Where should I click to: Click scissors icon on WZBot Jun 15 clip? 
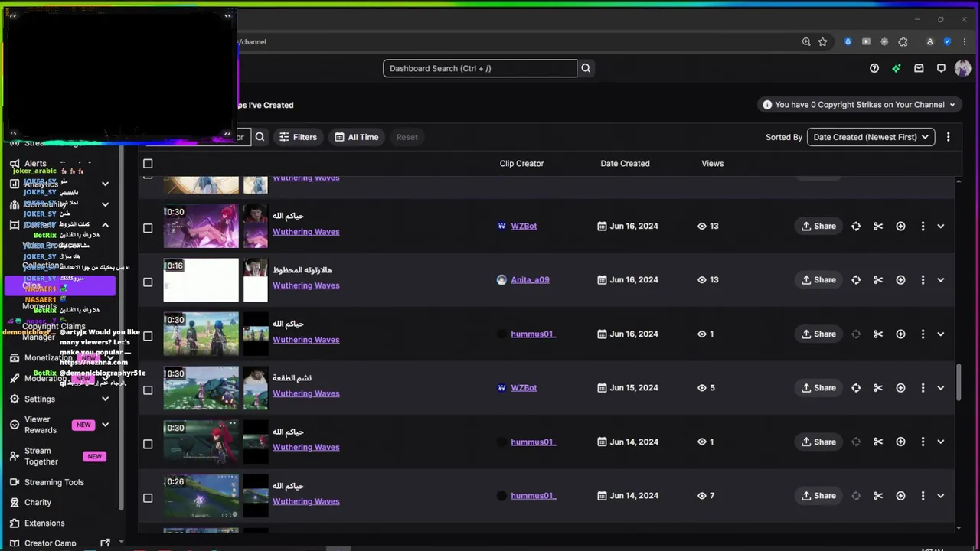tap(878, 388)
